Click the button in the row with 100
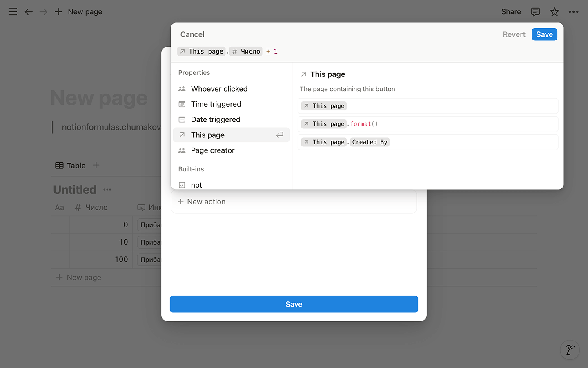The height and width of the screenshot is (368, 588). (x=149, y=260)
